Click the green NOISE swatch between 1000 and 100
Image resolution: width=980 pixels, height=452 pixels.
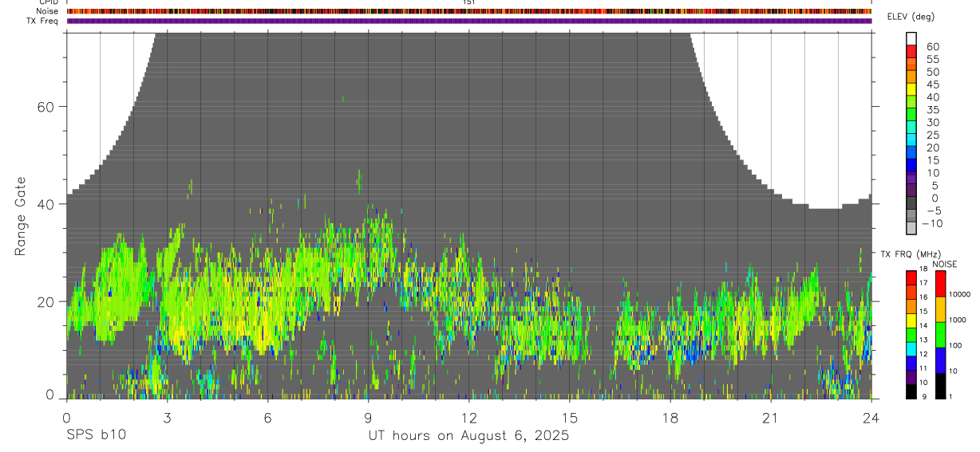click(x=941, y=334)
